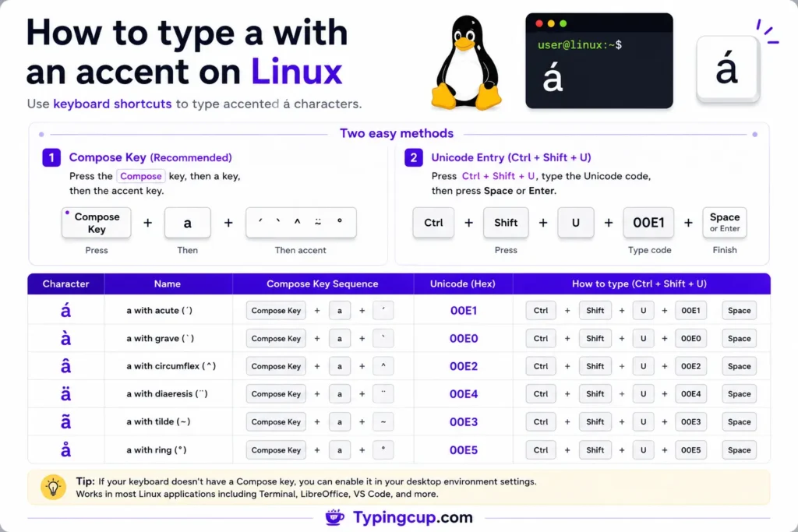The width and height of the screenshot is (798, 532).
Task: Click the 00E4 hex code in Unicode column
Action: 464,394
